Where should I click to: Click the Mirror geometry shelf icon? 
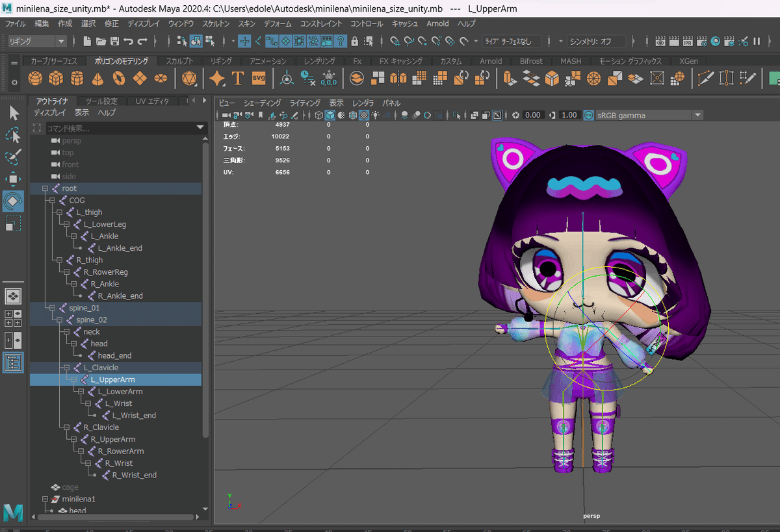pyautogui.click(x=398, y=79)
